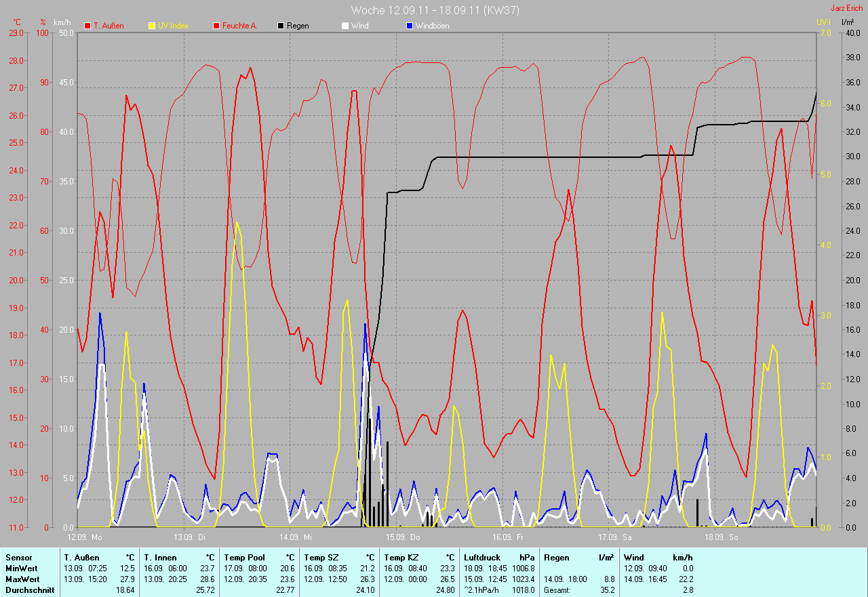The height and width of the screenshot is (597, 868).
Task: Click the T. Außen average value 18.64
Action: click(125, 590)
